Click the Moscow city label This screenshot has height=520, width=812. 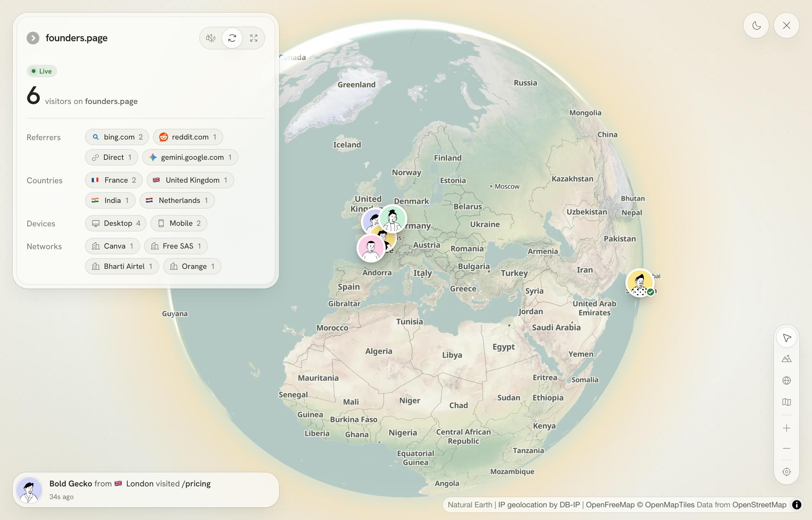point(507,186)
